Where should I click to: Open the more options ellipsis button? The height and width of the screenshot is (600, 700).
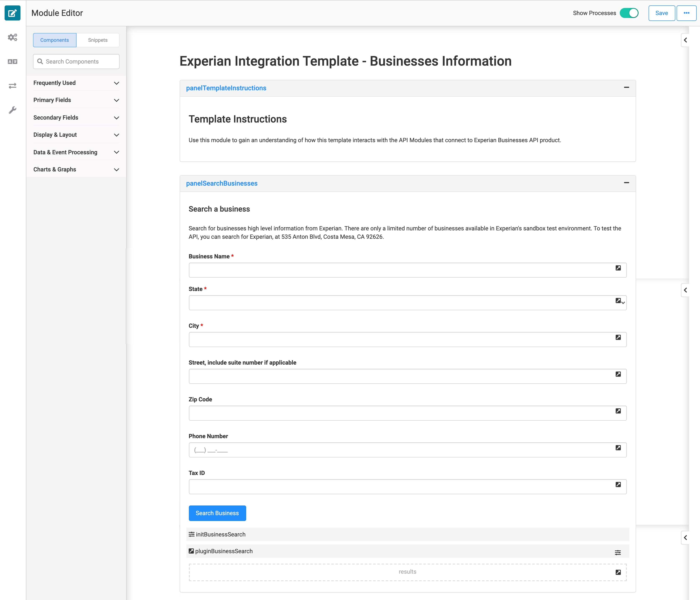pyautogui.click(x=686, y=13)
